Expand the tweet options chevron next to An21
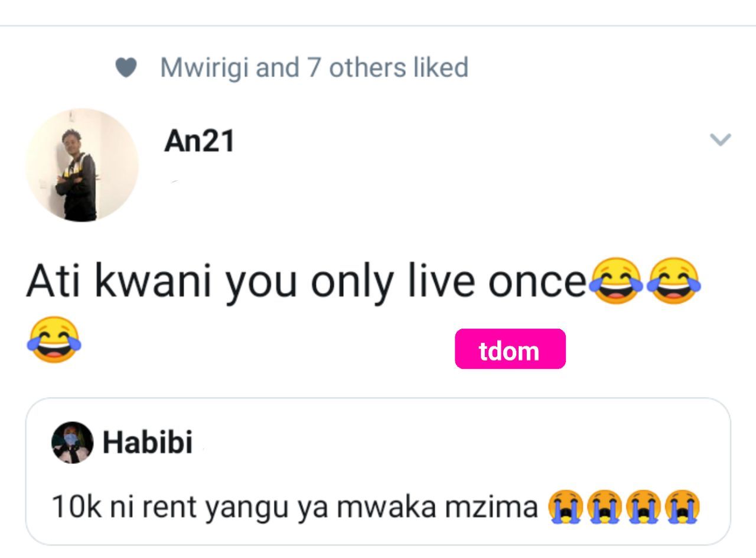The height and width of the screenshot is (558, 756). (720, 140)
